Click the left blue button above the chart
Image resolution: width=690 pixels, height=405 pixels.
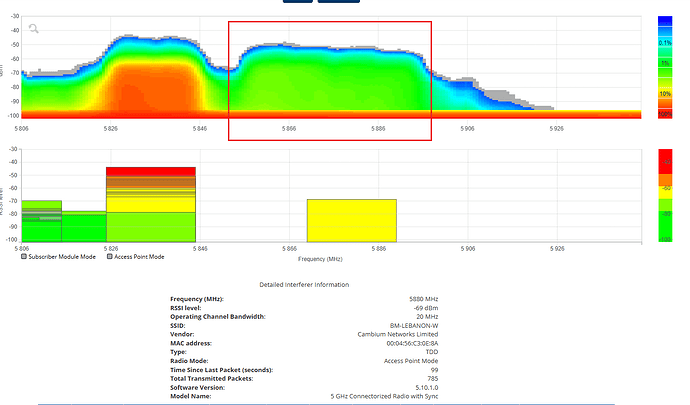tap(298, 2)
